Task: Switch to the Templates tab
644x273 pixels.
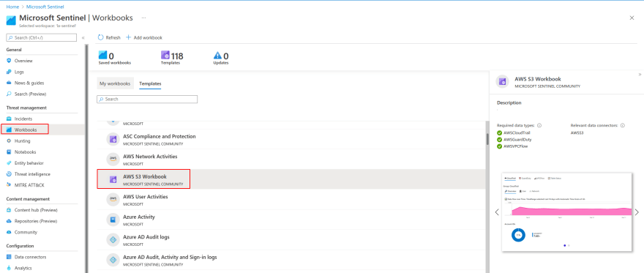Action: pyautogui.click(x=150, y=83)
